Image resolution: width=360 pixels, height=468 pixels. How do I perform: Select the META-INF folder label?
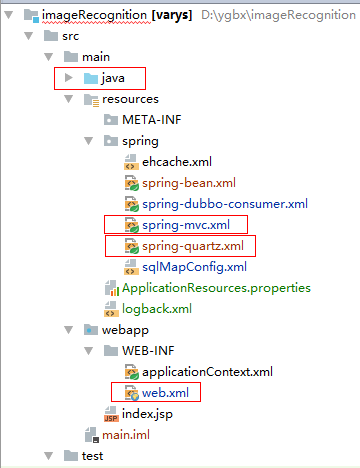click(x=152, y=120)
